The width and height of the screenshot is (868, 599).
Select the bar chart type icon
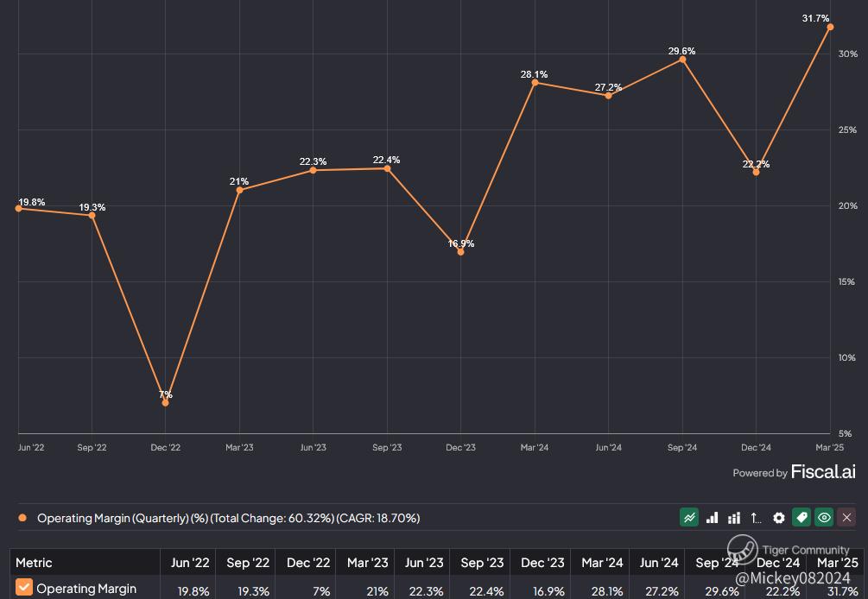point(712,518)
